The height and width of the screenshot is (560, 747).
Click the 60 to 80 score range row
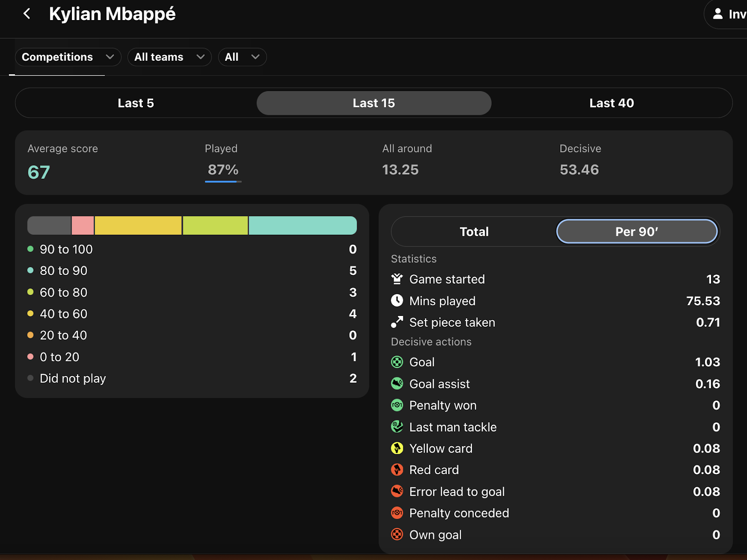coord(192,292)
